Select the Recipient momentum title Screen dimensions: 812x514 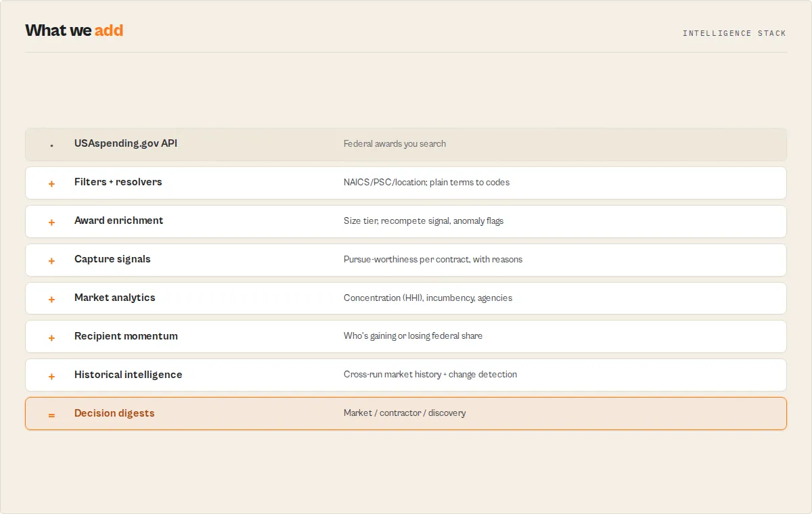(126, 336)
